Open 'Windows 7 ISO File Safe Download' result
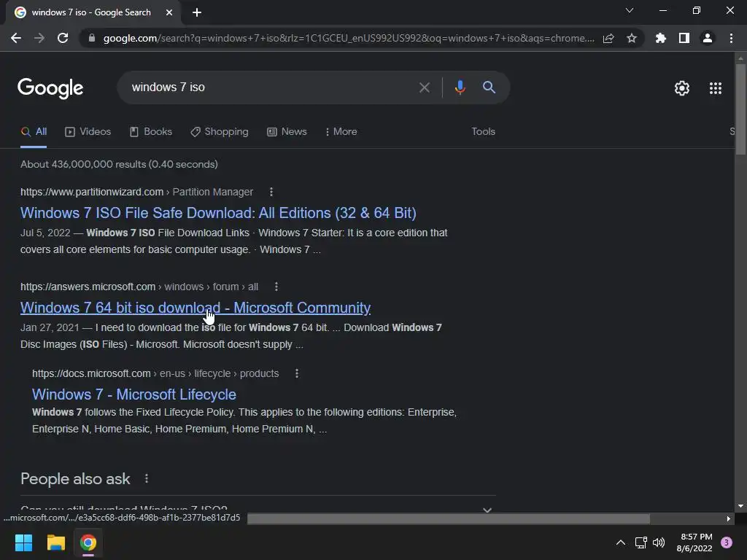Screen dimensions: 747x560 click(218, 213)
